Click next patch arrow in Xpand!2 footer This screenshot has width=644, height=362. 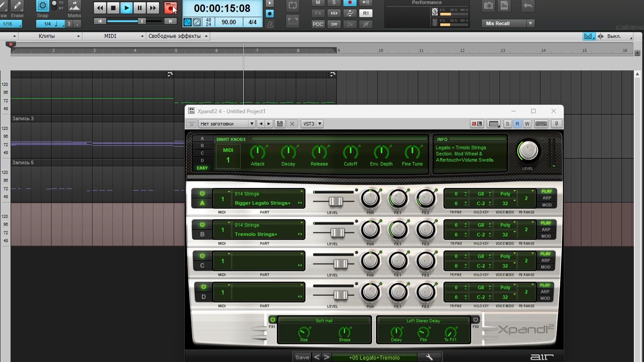click(x=326, y=357)
